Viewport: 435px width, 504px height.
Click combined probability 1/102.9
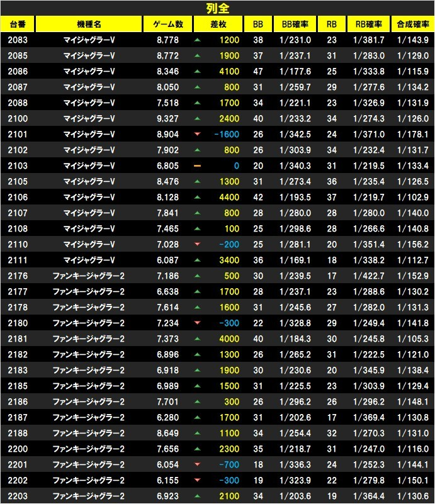[413, 197]
